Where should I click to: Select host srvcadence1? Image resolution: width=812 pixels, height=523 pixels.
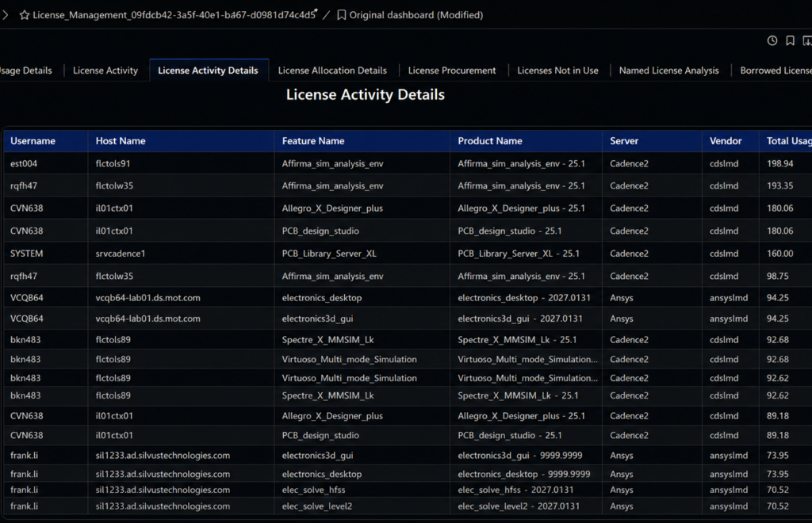tap(121, 254)
